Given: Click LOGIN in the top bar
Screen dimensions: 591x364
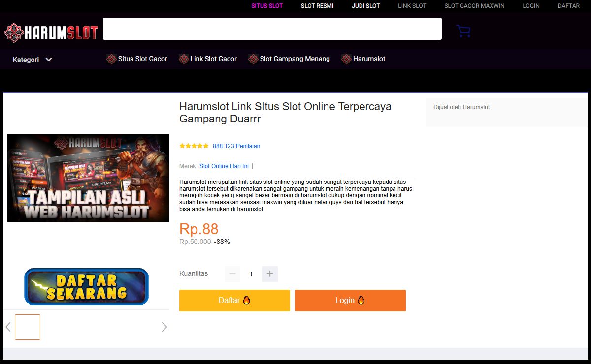Looking at the screenshot, I should pos(531,6).
